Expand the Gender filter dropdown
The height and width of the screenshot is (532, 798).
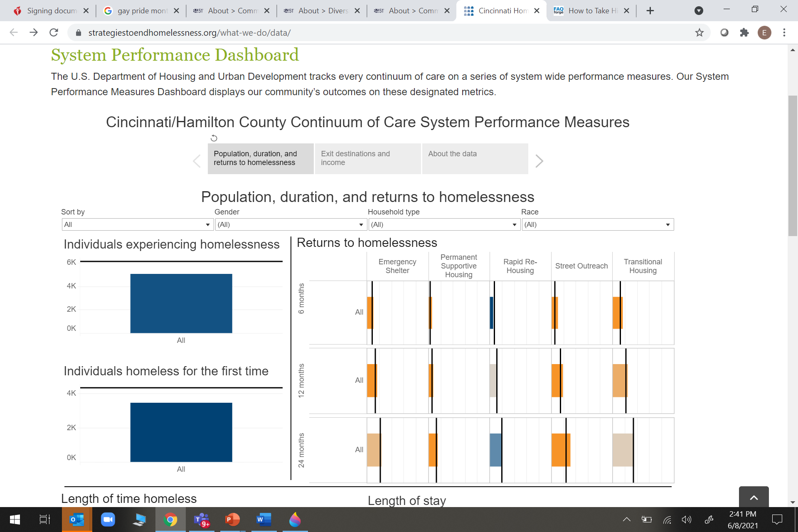pyautogui.click(x=290, y=224)
